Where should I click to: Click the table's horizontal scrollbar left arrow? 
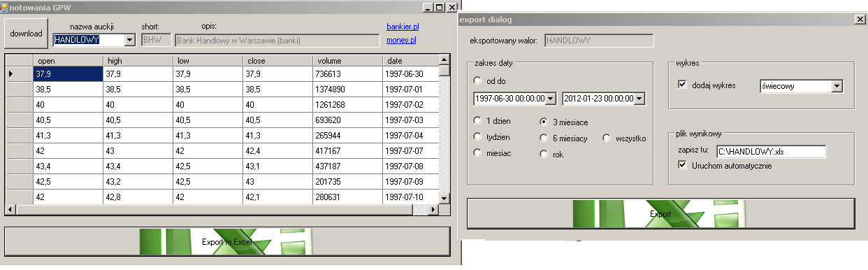click(x=10, y=209)
